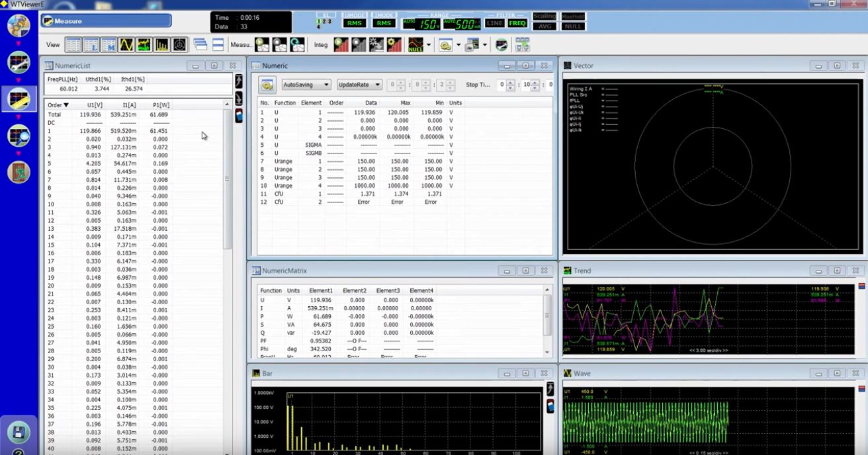
Task: Toggle the FREQ filter indicator
Action: 517,23
